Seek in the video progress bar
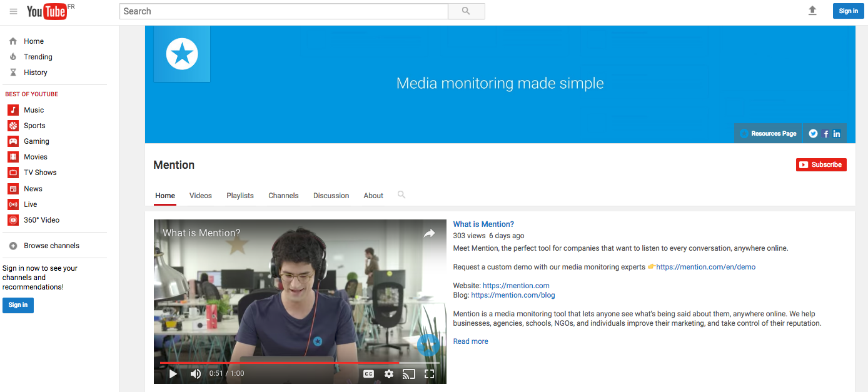This screenshot has width=868, height=392. (x=300, y=363)
